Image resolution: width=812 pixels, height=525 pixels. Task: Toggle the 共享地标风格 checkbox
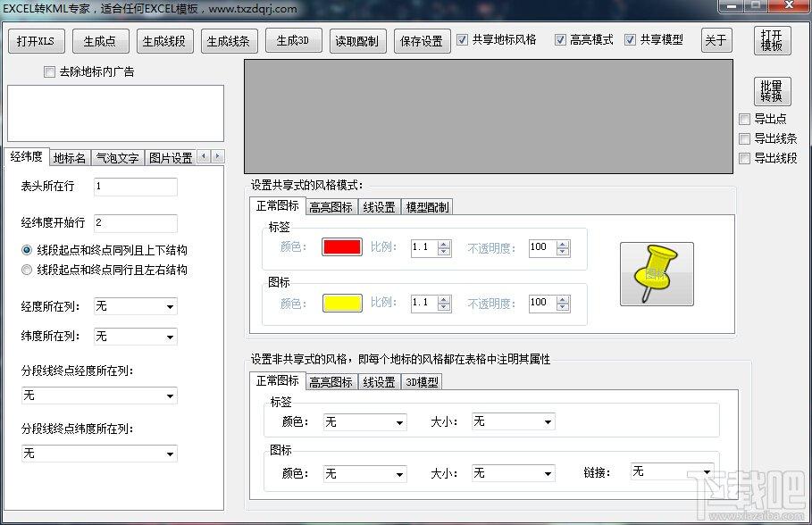[462, 40]
